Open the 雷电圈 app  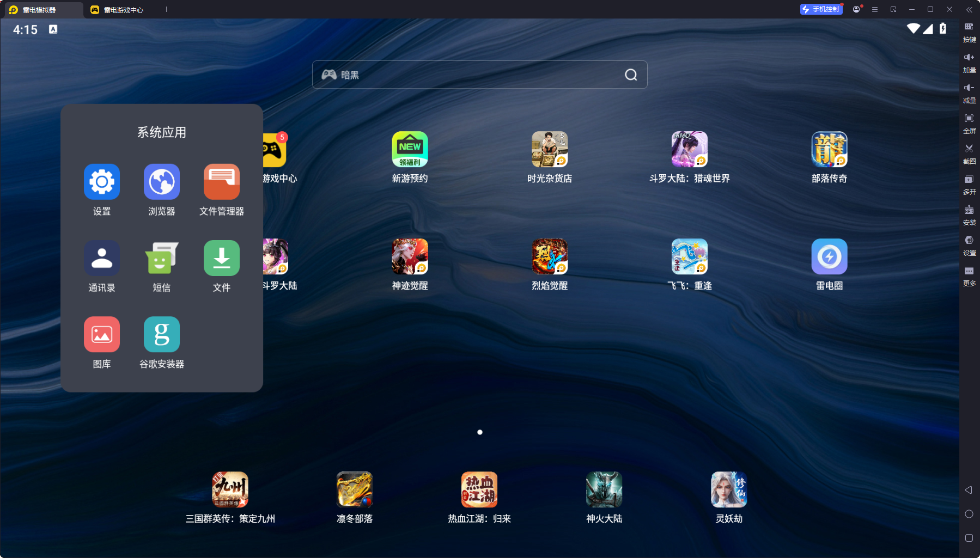coord(830,256)
